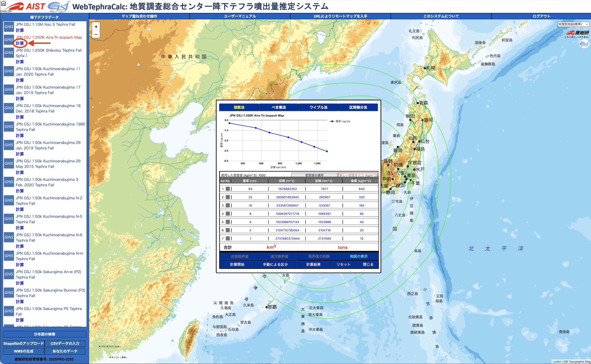This screenshot has width=591, height=364.
Task: Open the 地理院地図(標準) base map dropdown
Action: (573, 24)
